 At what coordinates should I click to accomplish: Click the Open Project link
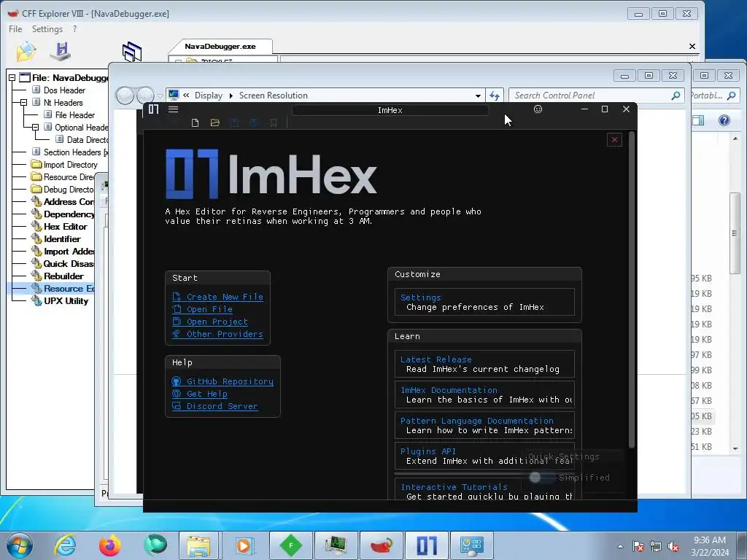[x=210, y=322]
